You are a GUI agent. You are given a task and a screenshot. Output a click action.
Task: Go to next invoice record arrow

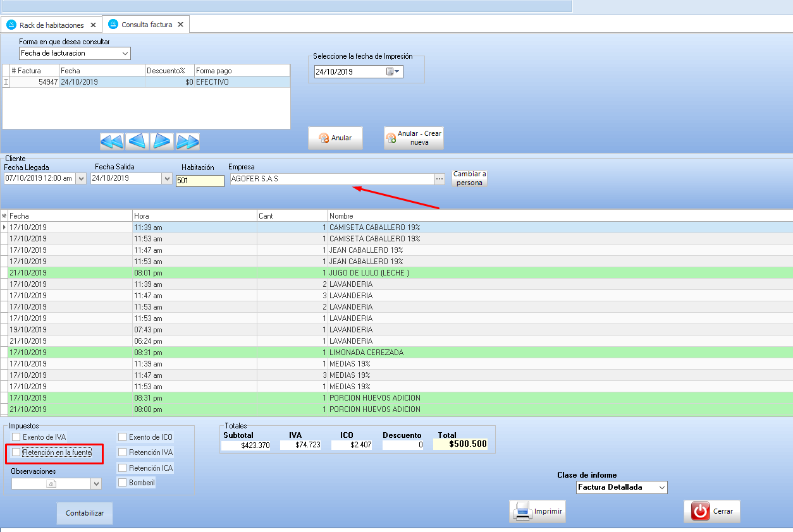pyautogui.click(x=162, y=142)
